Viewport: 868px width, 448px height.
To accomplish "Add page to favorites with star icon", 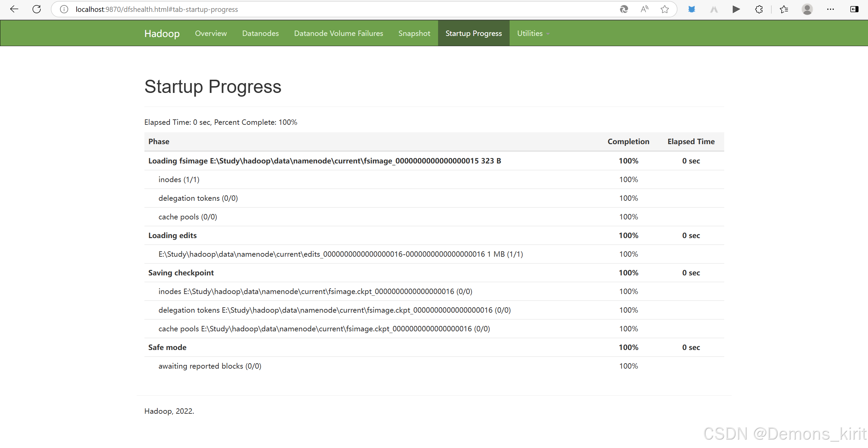I will pos(665,9).
